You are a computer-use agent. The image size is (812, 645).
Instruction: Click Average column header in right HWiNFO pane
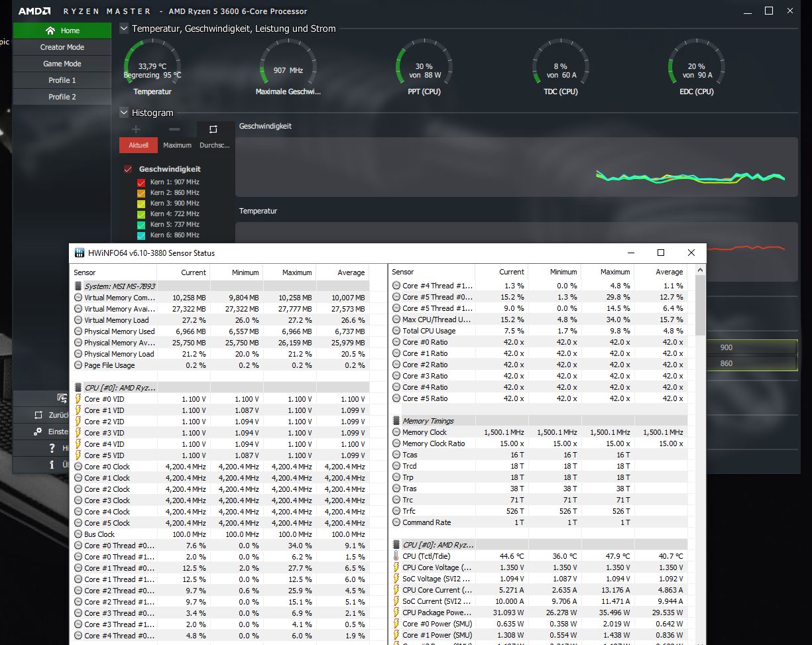pyautogui.click(x=660, y=272)
